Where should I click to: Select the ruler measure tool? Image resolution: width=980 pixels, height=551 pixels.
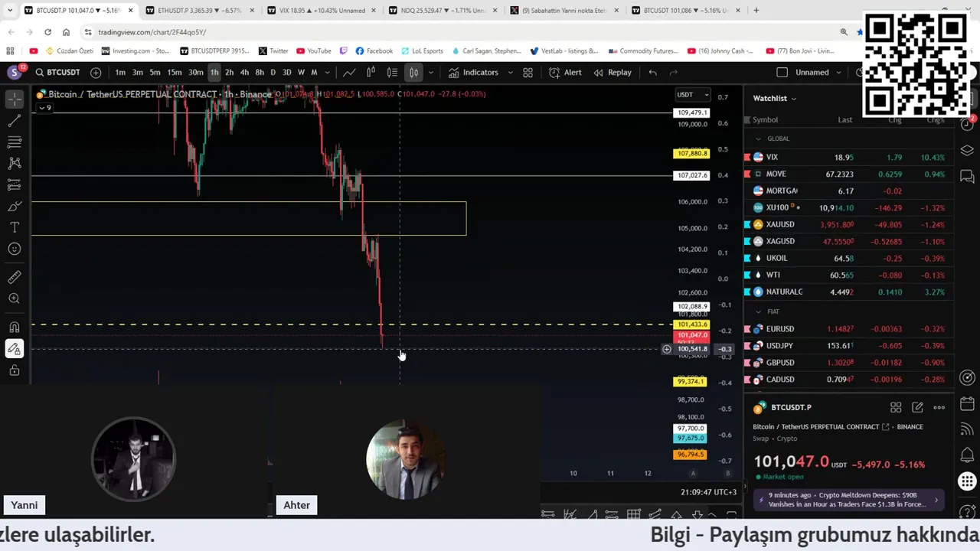15,277
